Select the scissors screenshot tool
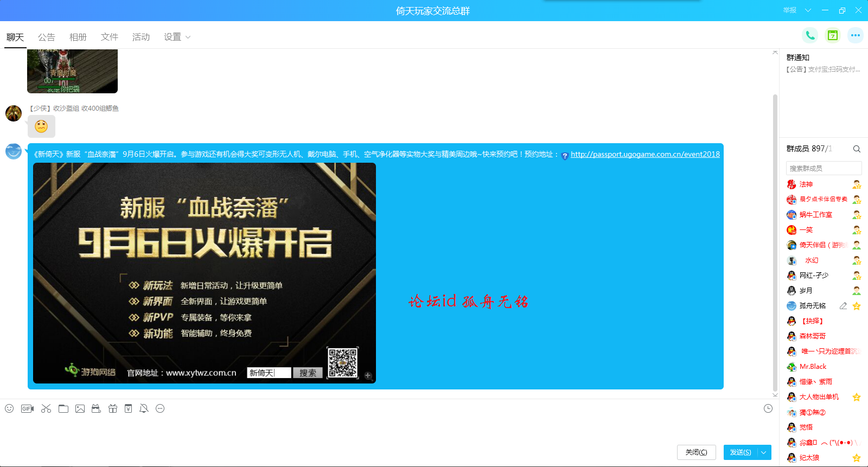This screenshot has height=467, width=868. click(x=46, y=408)
